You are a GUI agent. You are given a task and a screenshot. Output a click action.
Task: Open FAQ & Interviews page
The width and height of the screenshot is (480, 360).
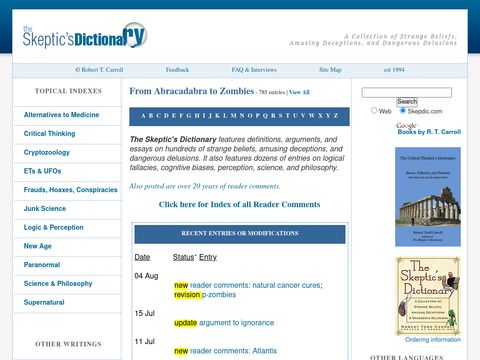(254, 70)
